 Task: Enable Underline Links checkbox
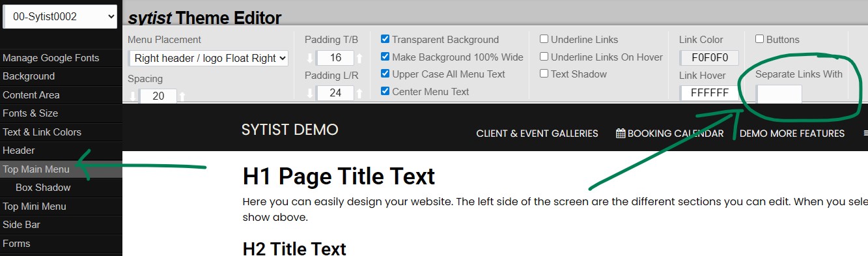click(544, 40)
